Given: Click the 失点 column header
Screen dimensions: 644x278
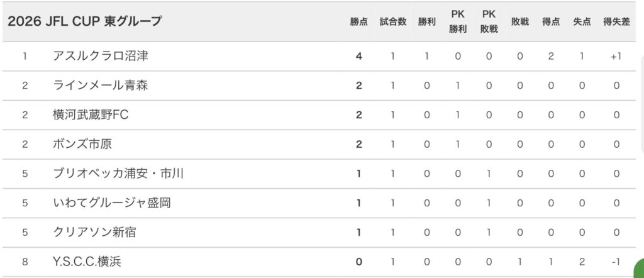Looking at the screenshot, I should pyautogui.click(x=582, y=22).
